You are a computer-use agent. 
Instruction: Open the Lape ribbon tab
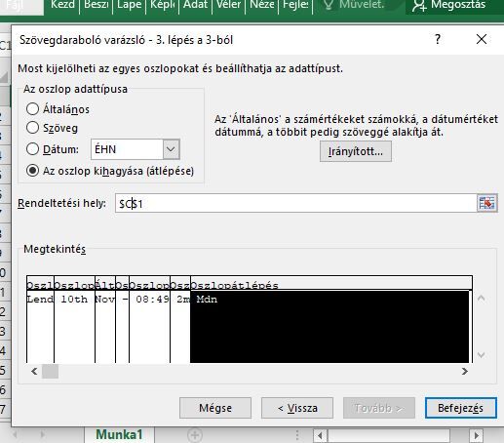(x=129, y=5)
